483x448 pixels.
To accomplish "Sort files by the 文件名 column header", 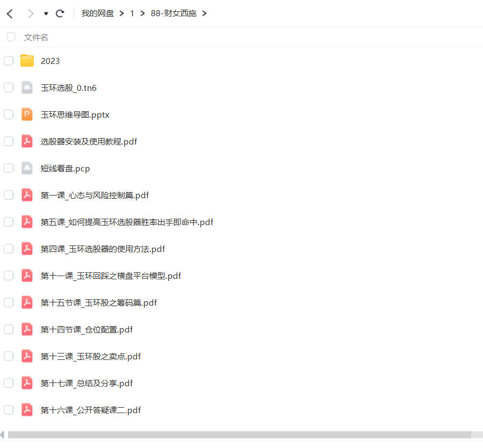I will (x=36, y=37).
